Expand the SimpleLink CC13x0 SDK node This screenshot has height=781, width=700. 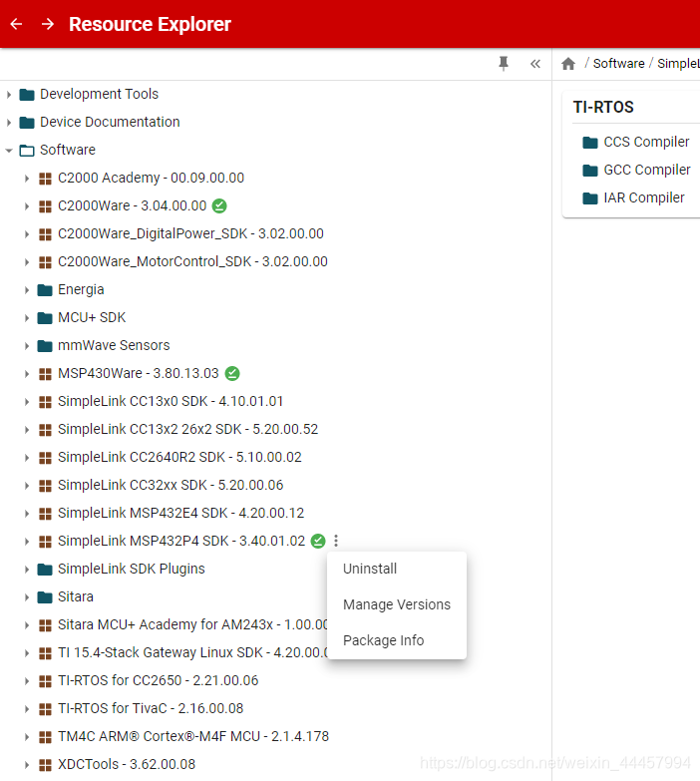[26, 401]
